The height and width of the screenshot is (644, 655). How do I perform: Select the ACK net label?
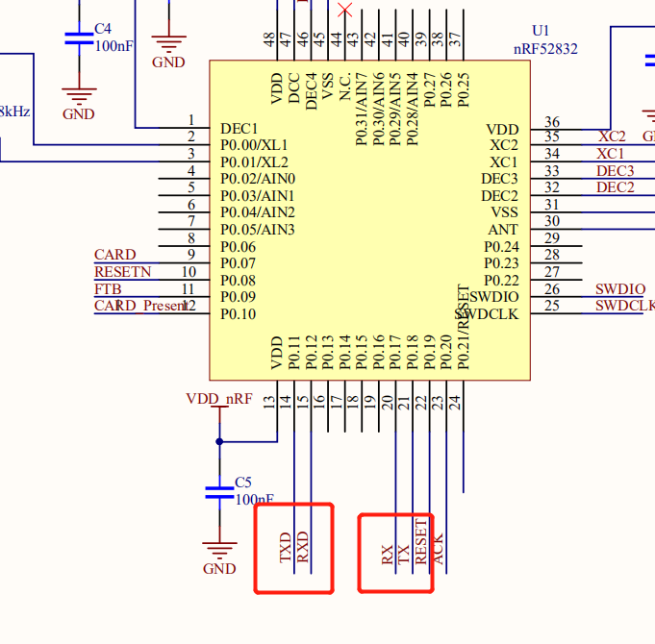click(438, 549)
